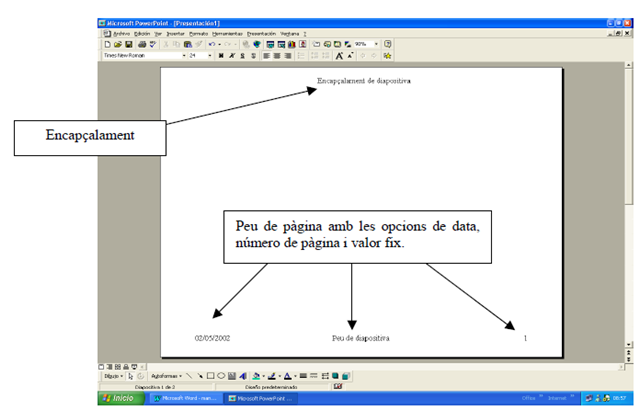The height and width of the screenshot is (414, 642).
Task: Increase font size with the large A icon
Action: click(339, 56)
